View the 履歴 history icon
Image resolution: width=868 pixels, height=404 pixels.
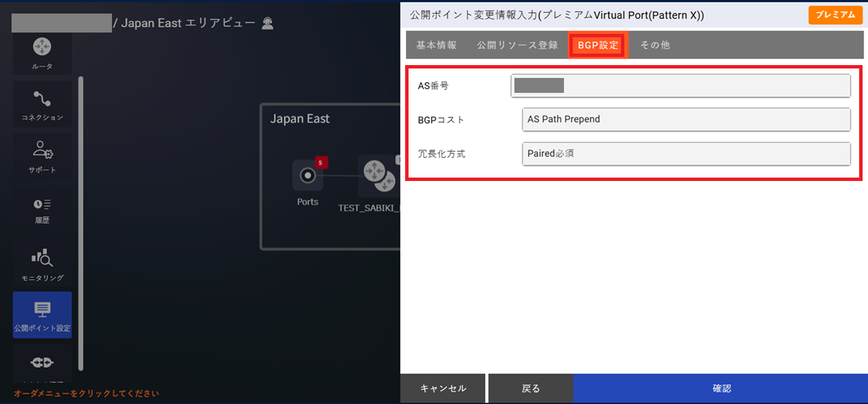tap(42, 207)
